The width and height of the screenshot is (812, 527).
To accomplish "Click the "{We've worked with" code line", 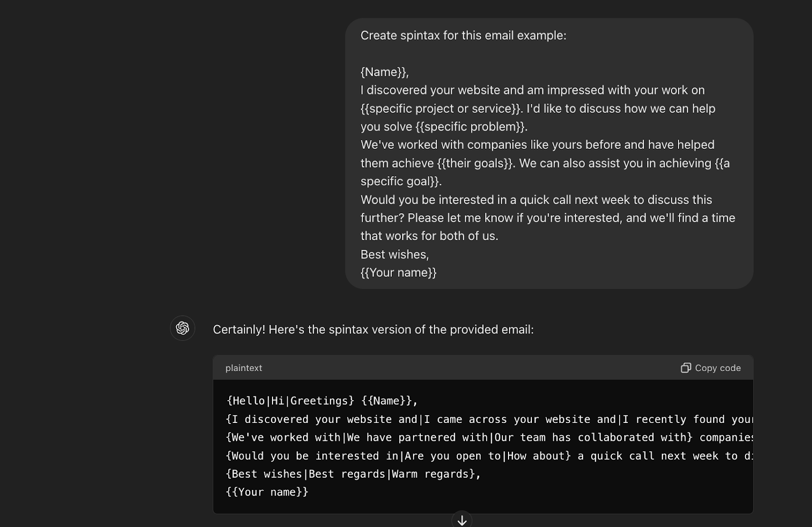I will (x=490, y=438).
